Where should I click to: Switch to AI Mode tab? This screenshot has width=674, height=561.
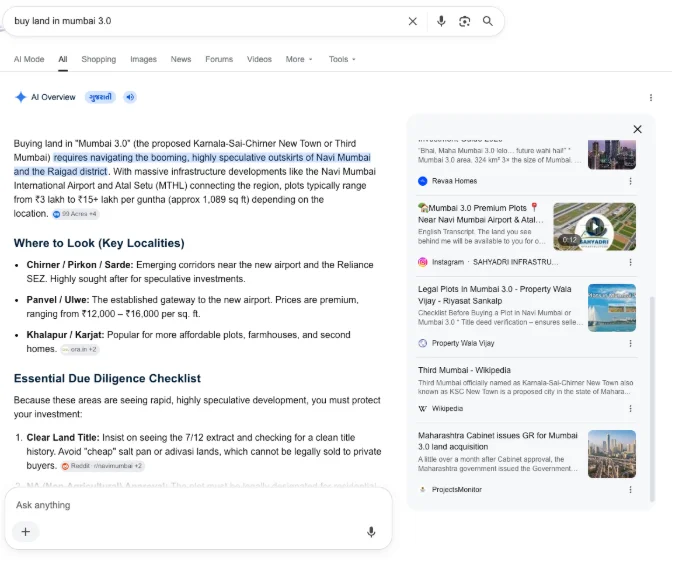(29, 59)
